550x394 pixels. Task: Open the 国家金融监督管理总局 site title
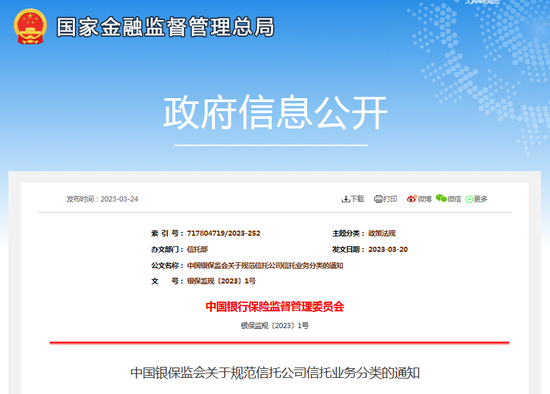(165, 27)
